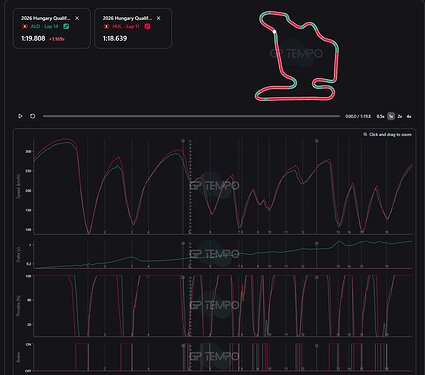Set playback speed to 2x
This screenshot has width=425, height=375.
pyautogui.click(x=400, y=116)
